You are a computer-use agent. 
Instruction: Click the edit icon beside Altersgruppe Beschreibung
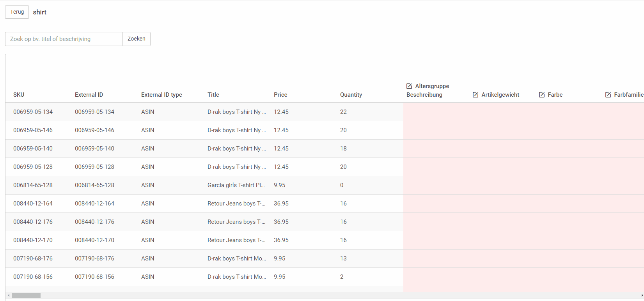(x=409, y=86)
